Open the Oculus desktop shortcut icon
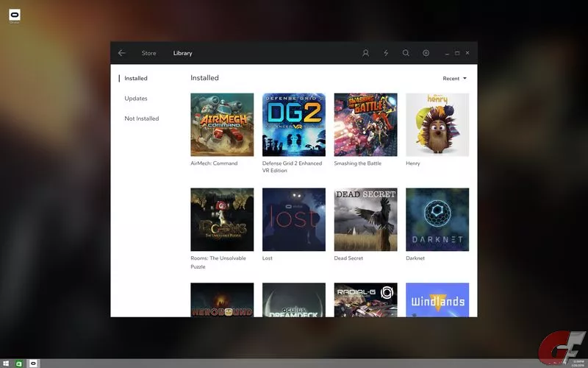Viewport: 588px width, 368px height. pos(14,15)
